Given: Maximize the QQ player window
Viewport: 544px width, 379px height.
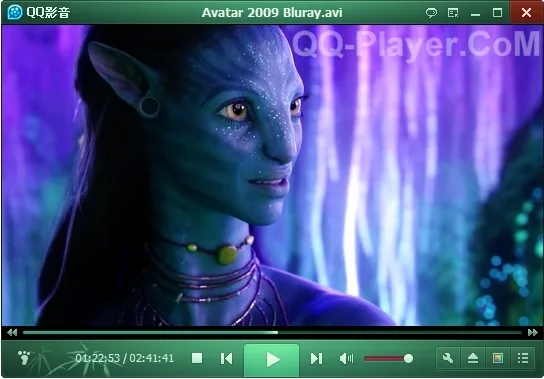Looking at the screenshot, I should [x=498, y=13].
